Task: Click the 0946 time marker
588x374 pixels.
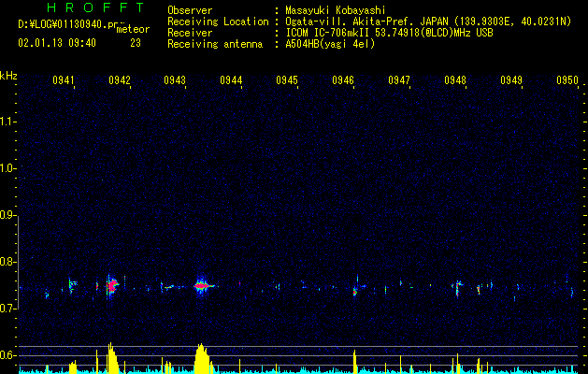Action: 343,80
